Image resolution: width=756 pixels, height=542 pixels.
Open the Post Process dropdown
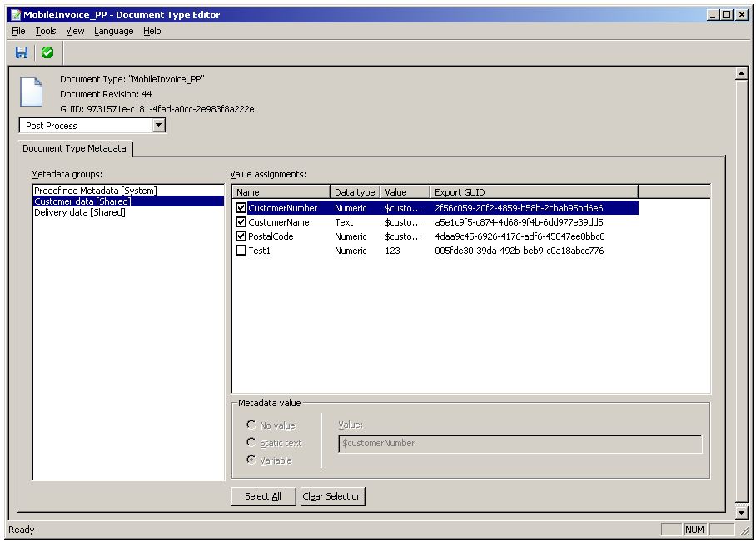click(x=159, y=126)
